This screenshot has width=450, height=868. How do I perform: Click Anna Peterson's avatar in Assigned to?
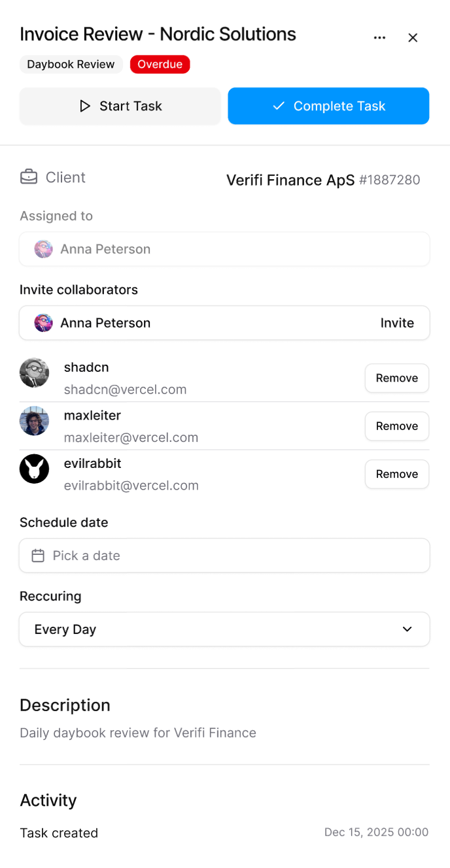[44, 249]
